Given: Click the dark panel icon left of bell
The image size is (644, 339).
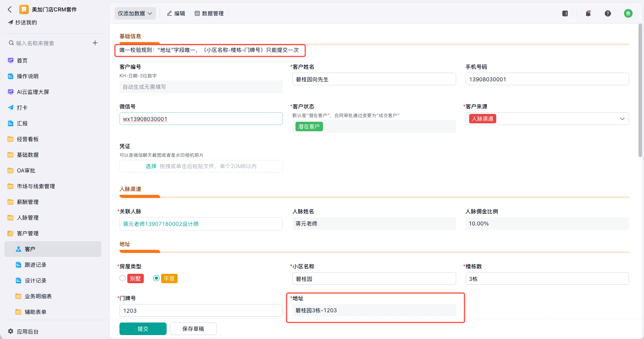Looking at the screenshot, I should 565,13.
